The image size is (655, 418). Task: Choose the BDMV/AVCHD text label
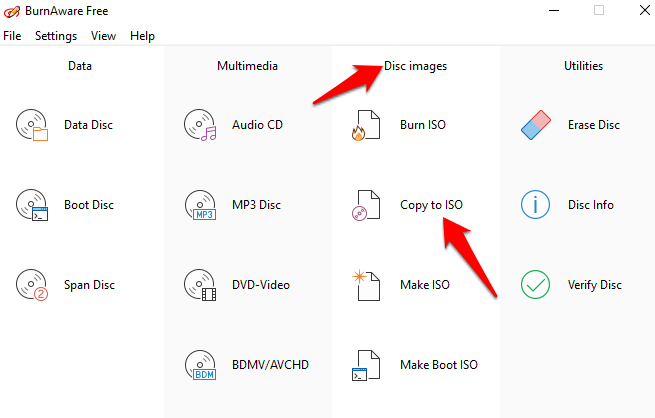[270, 365]
